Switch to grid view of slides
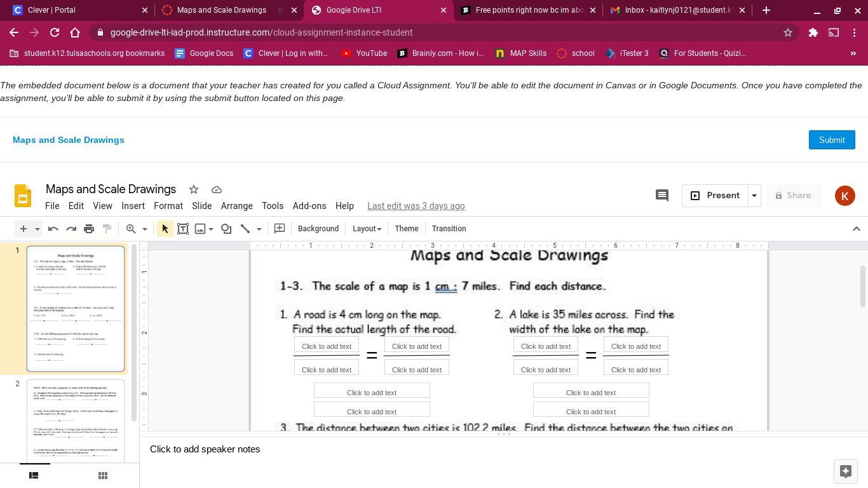 coord(102,475)
